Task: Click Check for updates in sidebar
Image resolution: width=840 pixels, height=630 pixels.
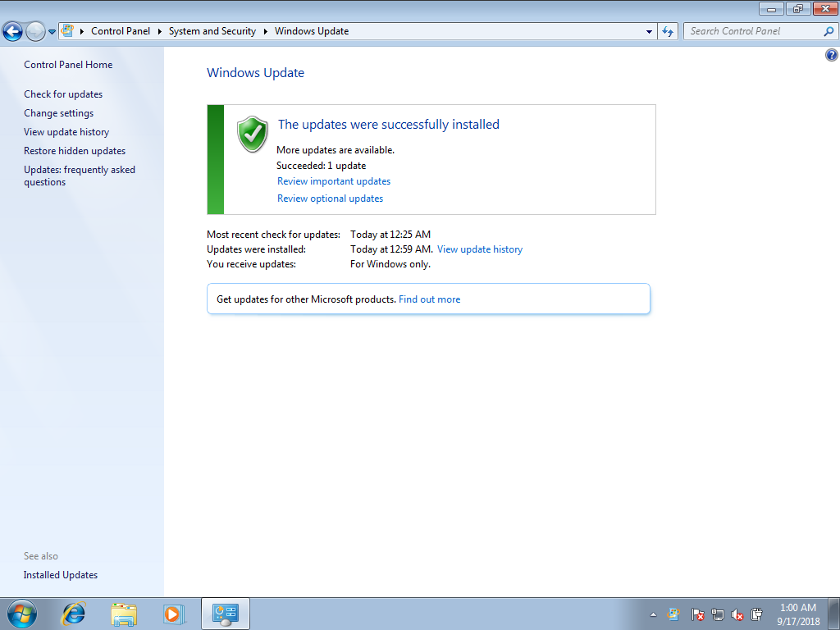Action: (63, 94)
